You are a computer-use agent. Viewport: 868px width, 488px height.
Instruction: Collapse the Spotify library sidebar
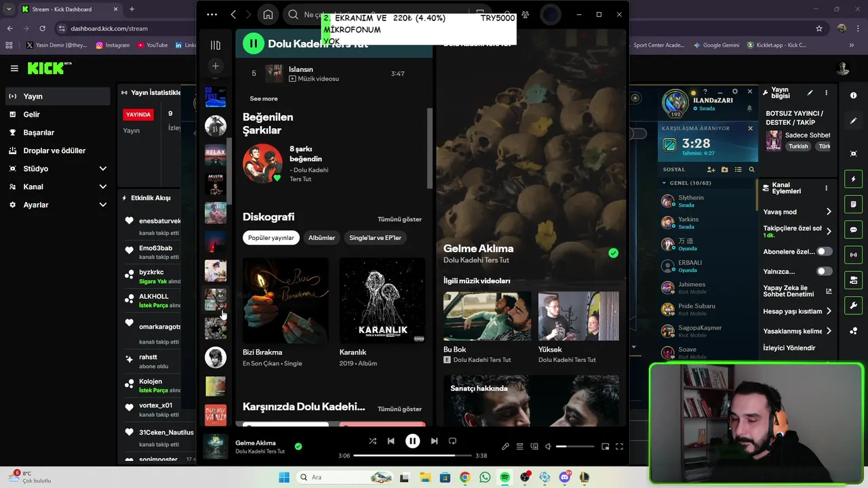click(216, 45)
